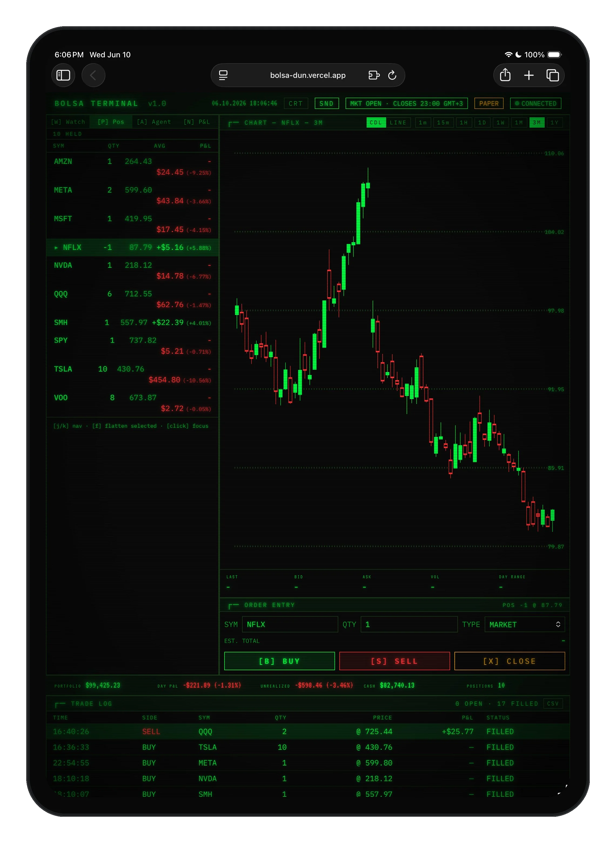The image size is (616, 843).
Task: Select the SELL QQQ trade log row
Action: [308, 731]
